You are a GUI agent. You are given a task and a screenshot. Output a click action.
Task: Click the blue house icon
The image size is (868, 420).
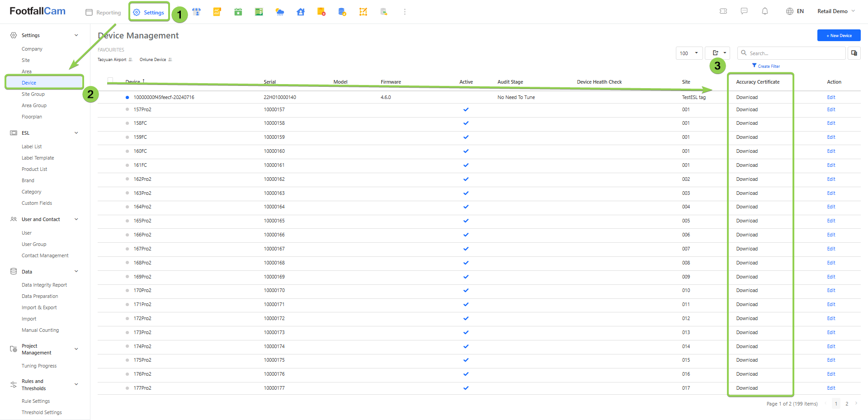coord(301,12)
